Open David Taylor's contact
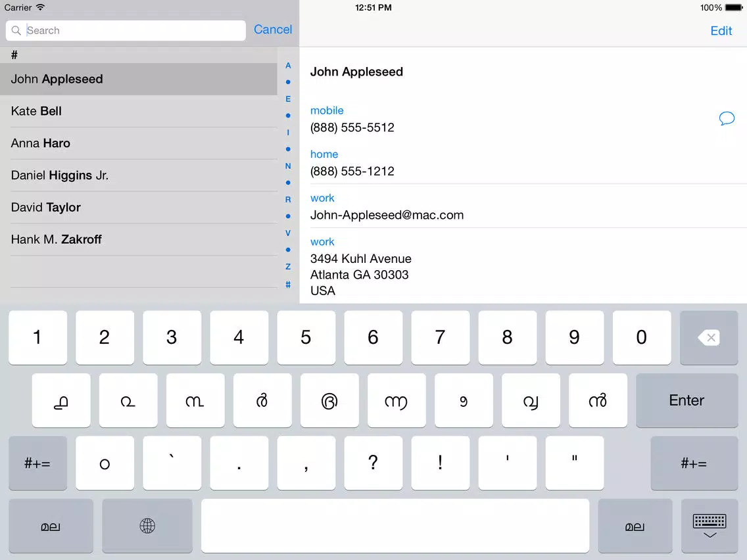This screenshot has width=747, height=560. (x=139, y=208)
